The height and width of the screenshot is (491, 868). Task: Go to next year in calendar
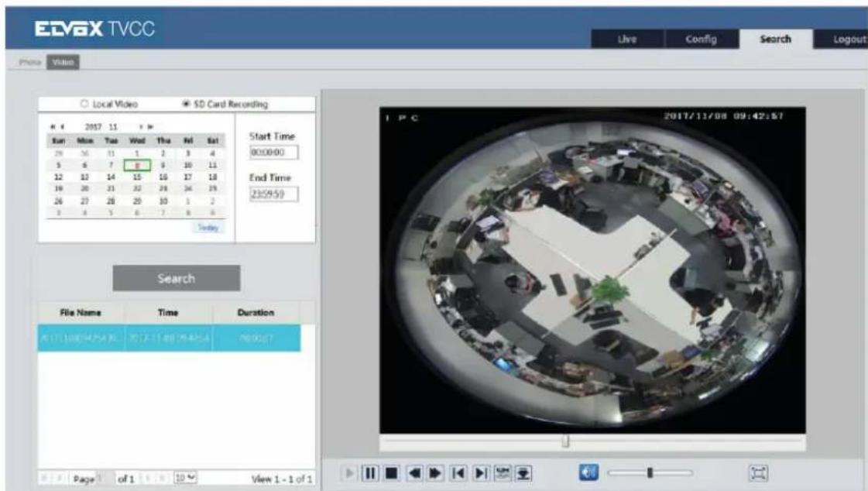pyautogui.click(x=150, y=127)
